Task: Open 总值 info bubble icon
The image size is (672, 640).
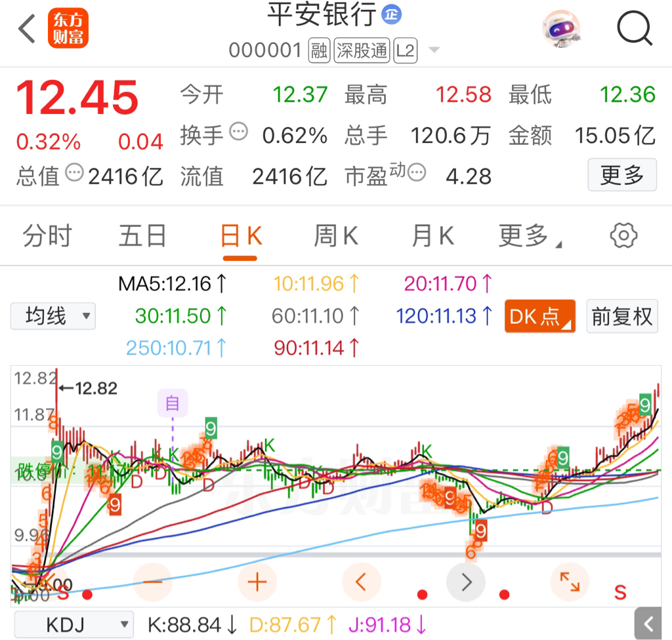Action: point(74,172)
